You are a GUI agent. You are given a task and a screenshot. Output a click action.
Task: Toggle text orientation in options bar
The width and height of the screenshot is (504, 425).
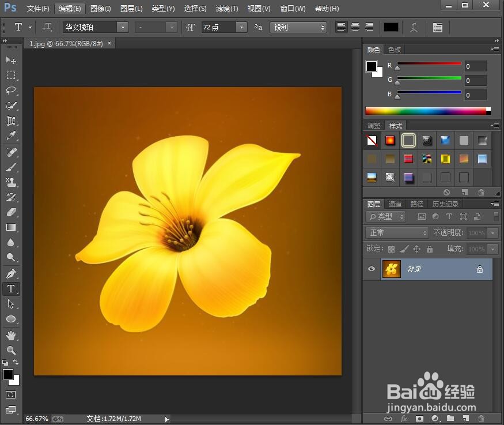[47, 27]
